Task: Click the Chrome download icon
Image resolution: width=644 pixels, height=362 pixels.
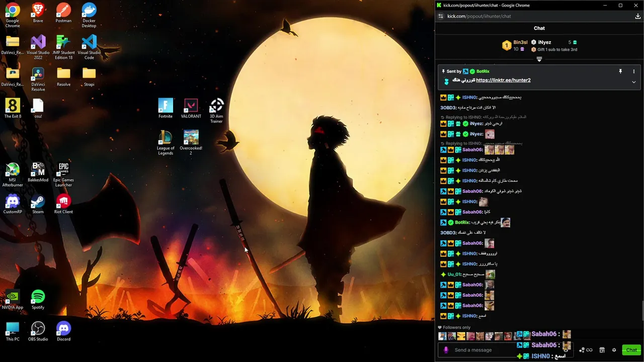Action: point(637,16)
